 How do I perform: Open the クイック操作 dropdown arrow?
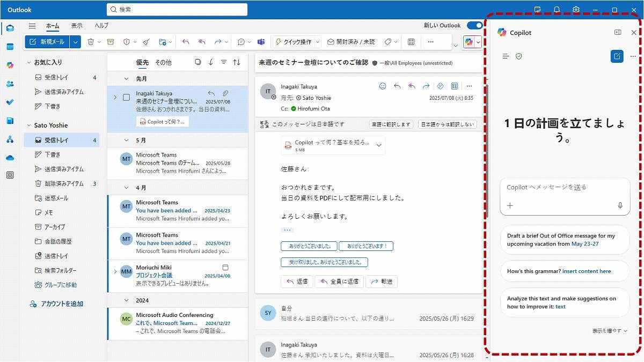318,42
